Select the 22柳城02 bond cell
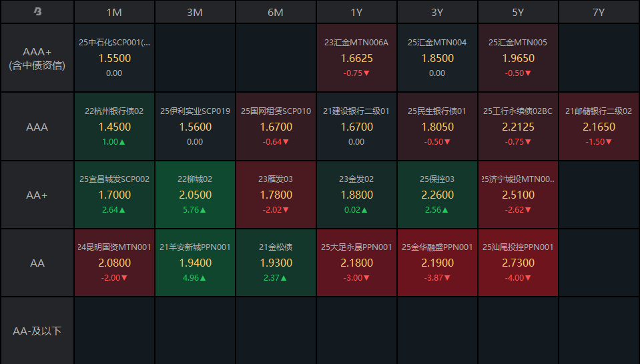Screen dimensions: 640x364 tap(195, 195)
